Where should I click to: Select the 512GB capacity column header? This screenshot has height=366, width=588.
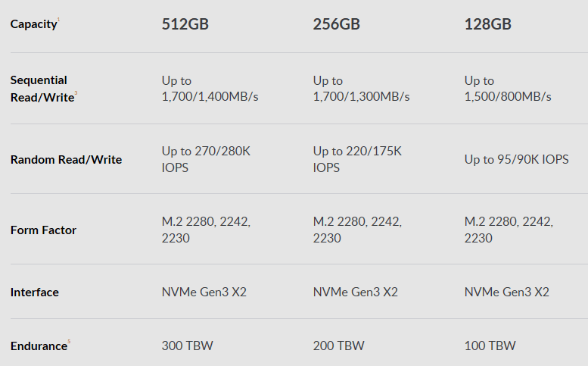185,24
